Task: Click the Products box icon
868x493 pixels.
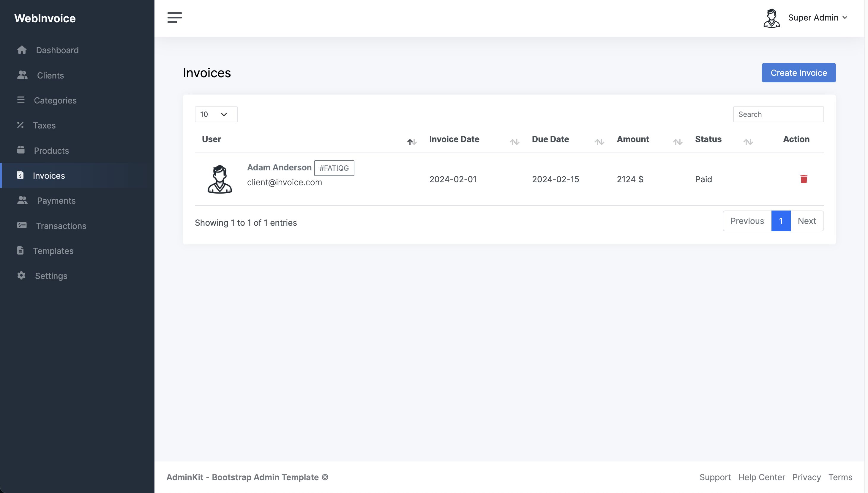Action: coord(21,150)
